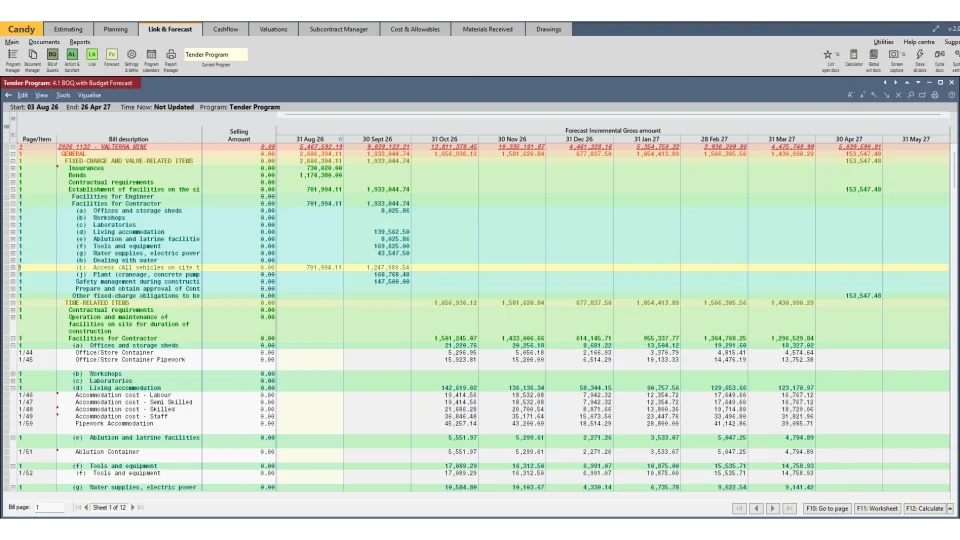This screenshot has width=960, height=540.
Task: Open the Calculator icon
Action: [853, 58]
